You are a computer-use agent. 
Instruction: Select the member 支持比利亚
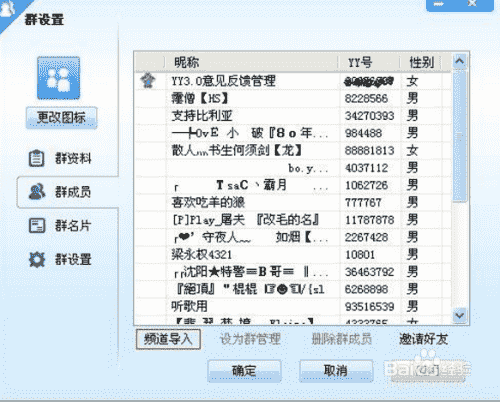(292, 116)
